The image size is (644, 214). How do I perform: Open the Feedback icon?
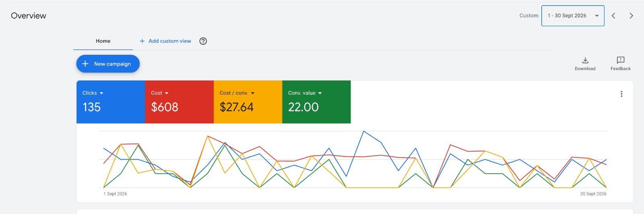tap(621, 60)
